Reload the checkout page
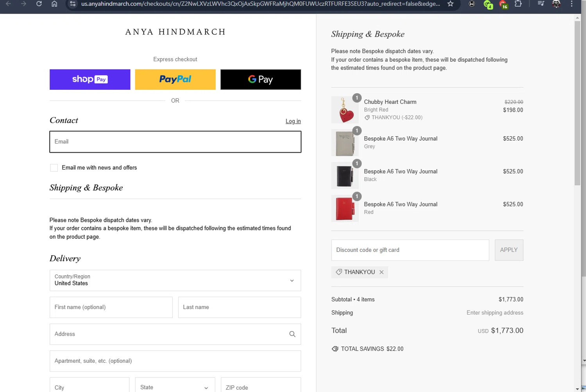This screenshot has height=392, width=586. point(39,4)
